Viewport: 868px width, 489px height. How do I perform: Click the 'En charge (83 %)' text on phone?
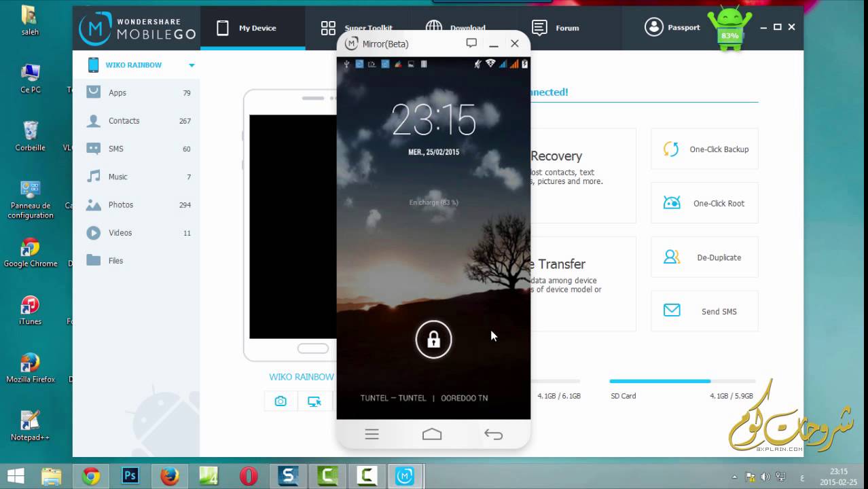[x=433, y=202]
